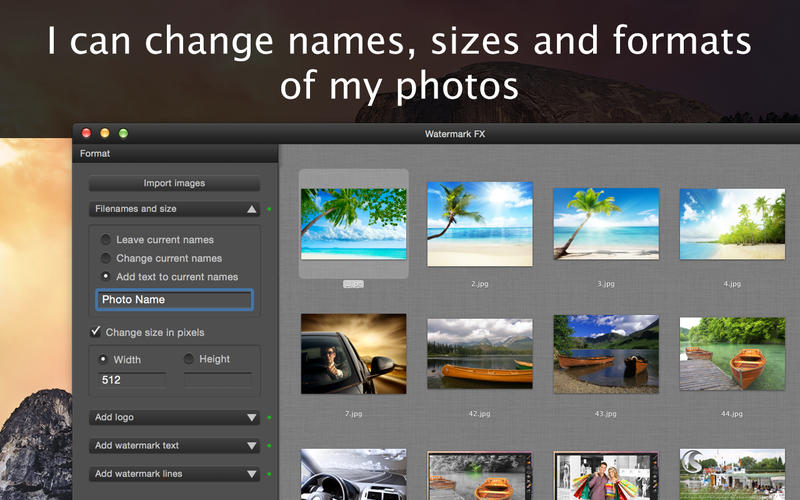This screenshot has width=800, height=500.
Task: Click green status dot beside Add logo
Action: pos(269,418)
